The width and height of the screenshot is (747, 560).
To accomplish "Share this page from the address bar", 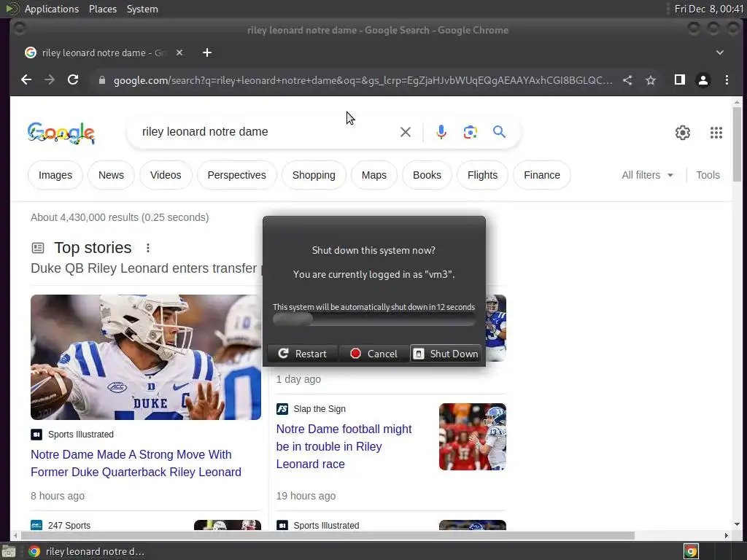I will pos(627,80).
